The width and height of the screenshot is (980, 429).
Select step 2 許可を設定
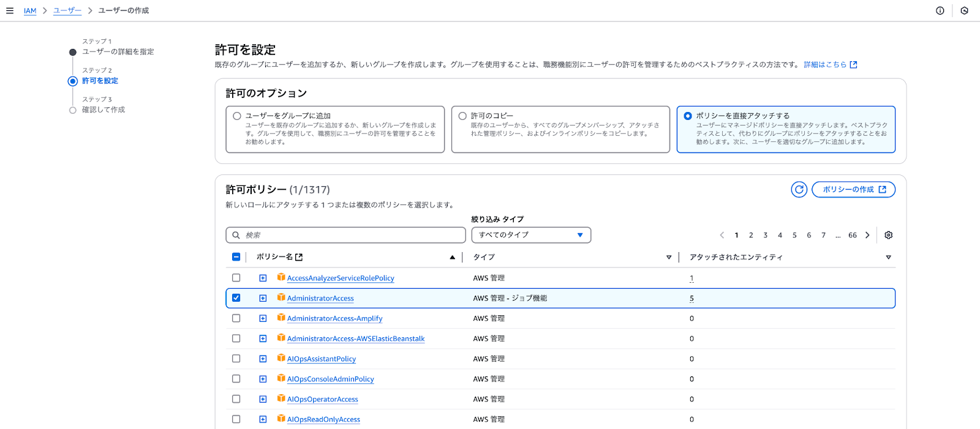pyautogui.click(x=100, y=81)
